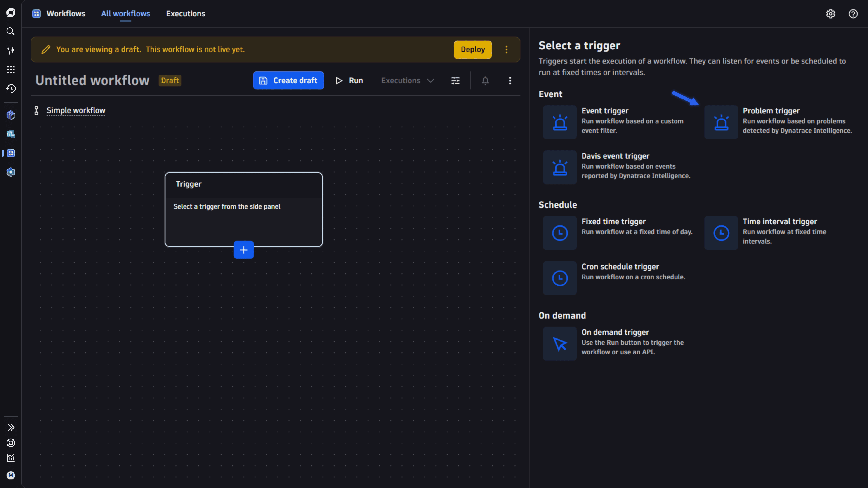Select the Davis event trigger option
This screenshot has width=868, height=488.
point(618,167)
